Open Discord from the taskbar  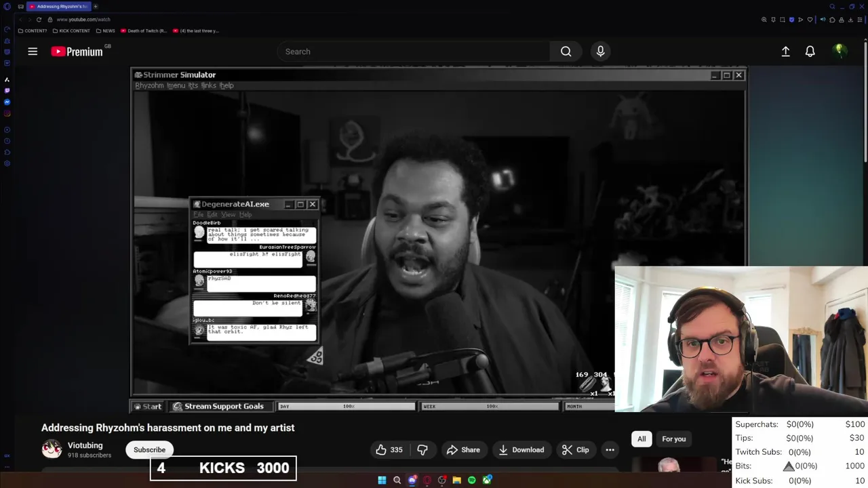pos(412,480)
